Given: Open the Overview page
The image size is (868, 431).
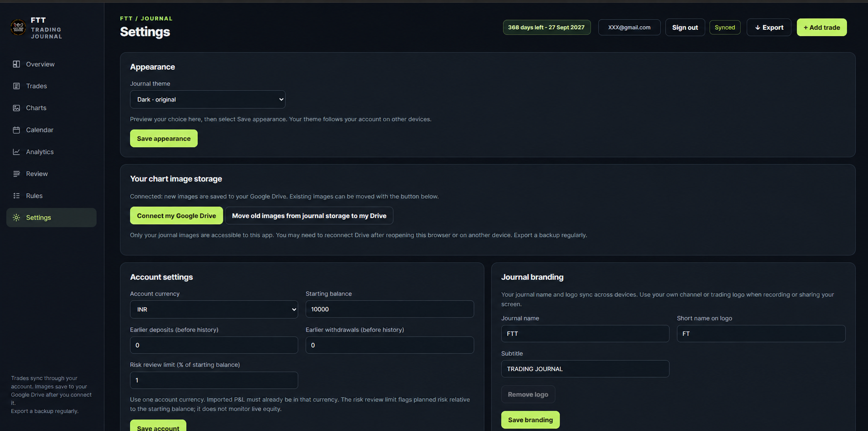Looking at the screenshot, I should click(x=51, y=64).
